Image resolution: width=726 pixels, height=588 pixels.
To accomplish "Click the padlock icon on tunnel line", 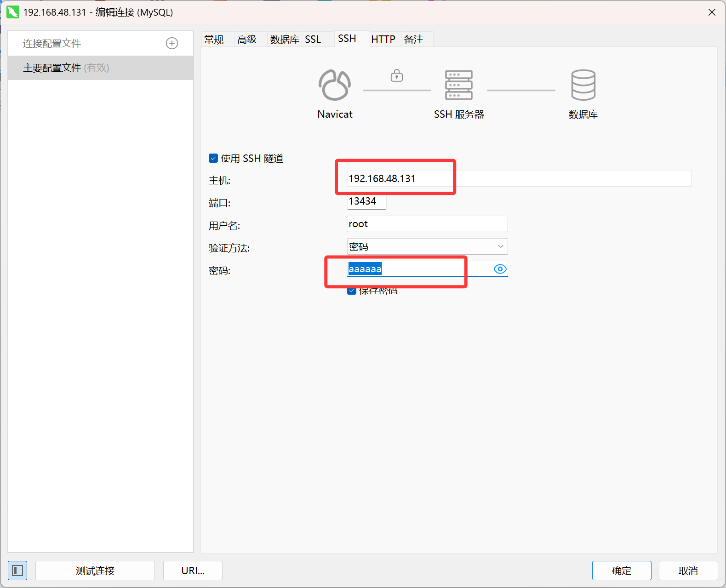I will tap(397, 75).
